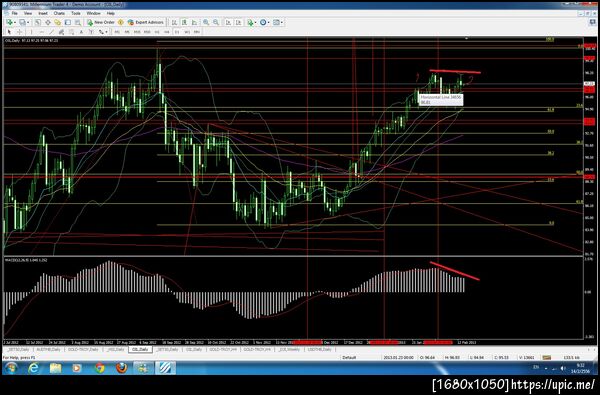Viewport: 600px width, 395px height.
Task: Open the Tools menu
Action: click(76, 13)
